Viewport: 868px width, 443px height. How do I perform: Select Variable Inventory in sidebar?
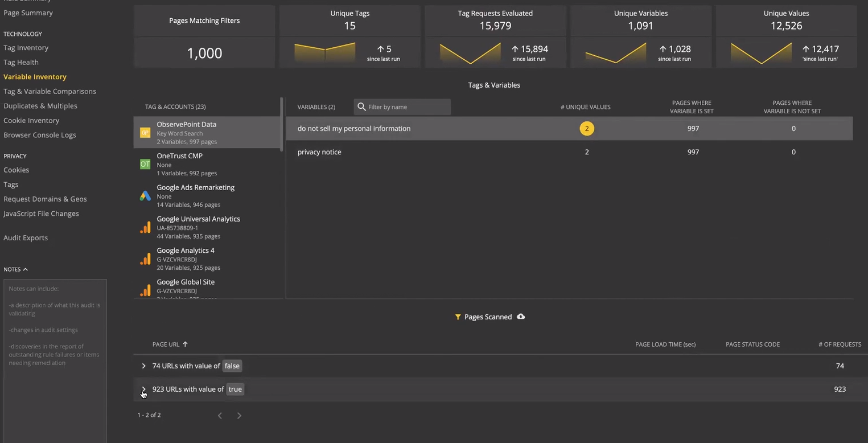(35, 77)
